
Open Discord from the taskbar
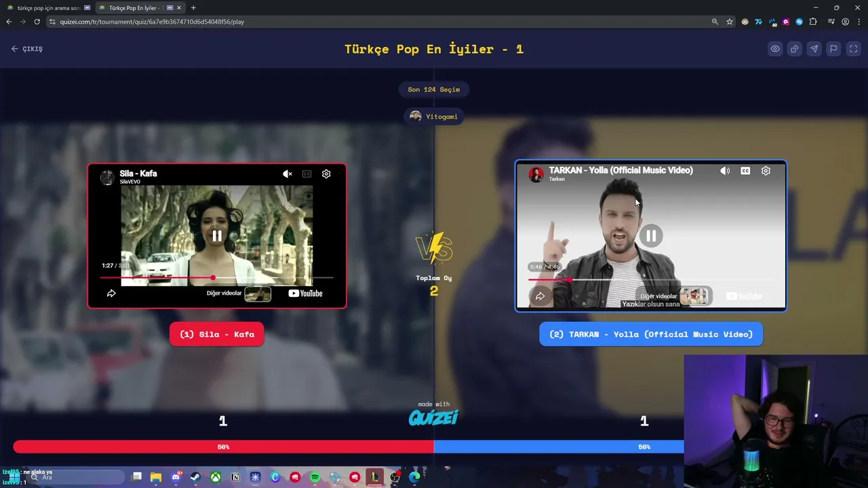click(176, 477)
